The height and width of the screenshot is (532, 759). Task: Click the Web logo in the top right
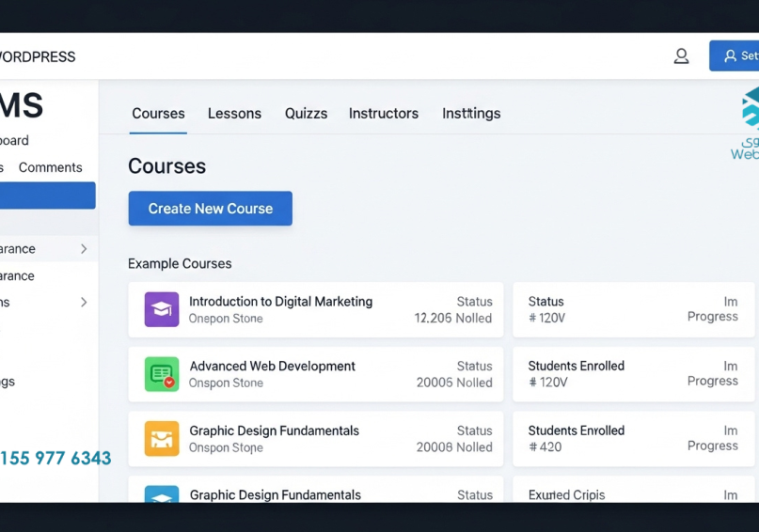tap(748, 124)
